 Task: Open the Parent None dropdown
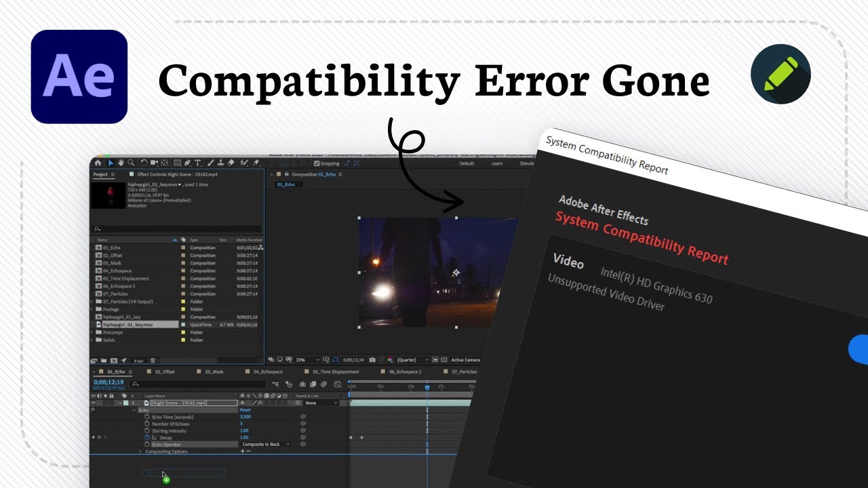[322, 403]
